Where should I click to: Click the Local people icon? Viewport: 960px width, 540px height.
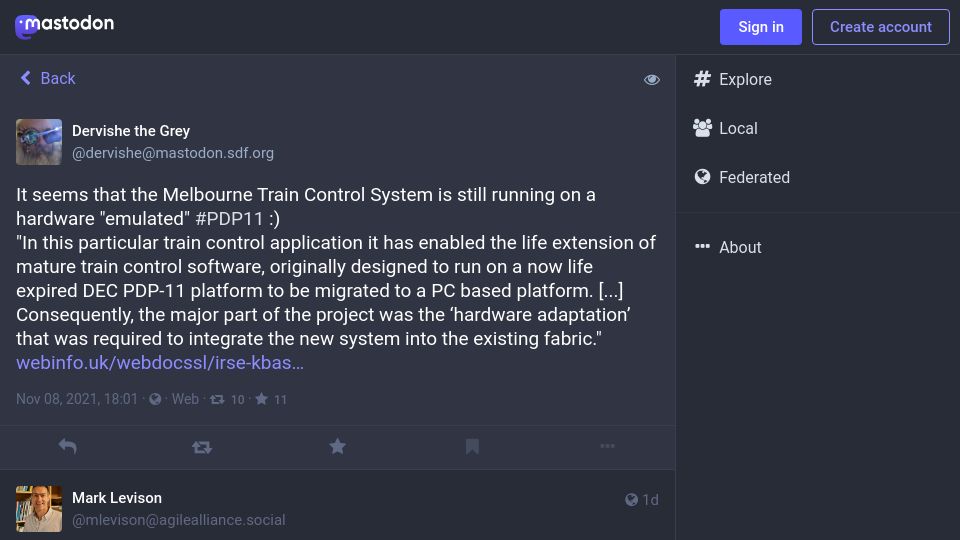click(702, 128)
